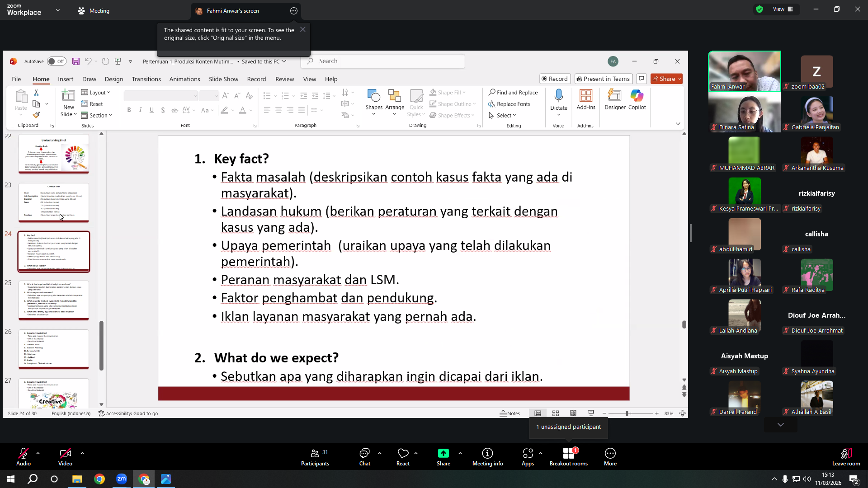Open Meeting info icon
This screenshot has width=868, height=488.
pyautogui.click(x=487, y=453)
